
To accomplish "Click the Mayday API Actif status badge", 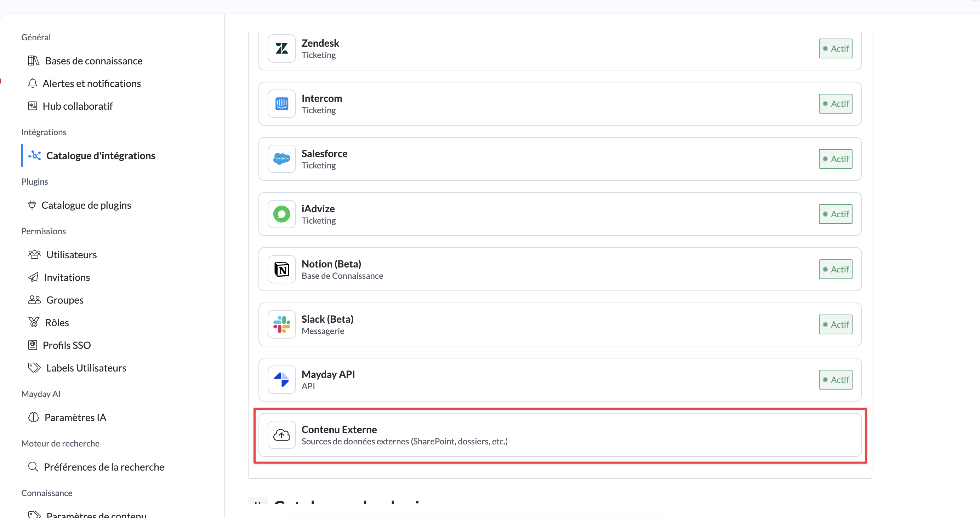I will pyautogui.click(x=835, y=380).
